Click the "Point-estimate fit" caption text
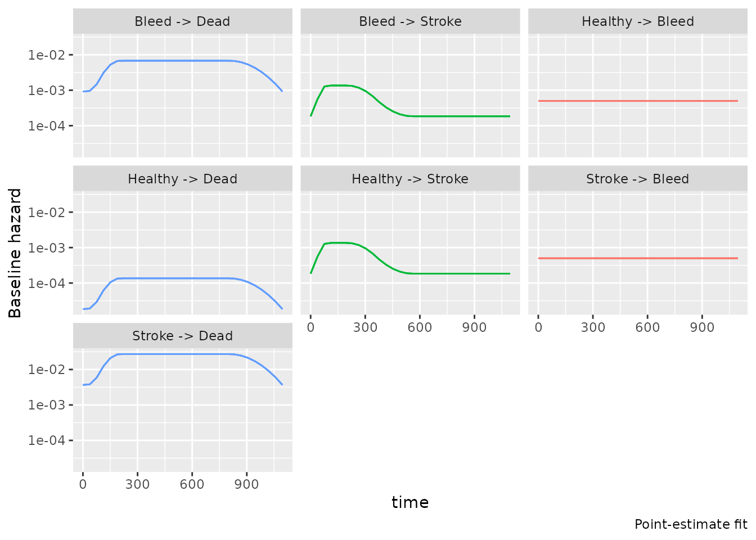The image size is (756, 540). [691, 524]
